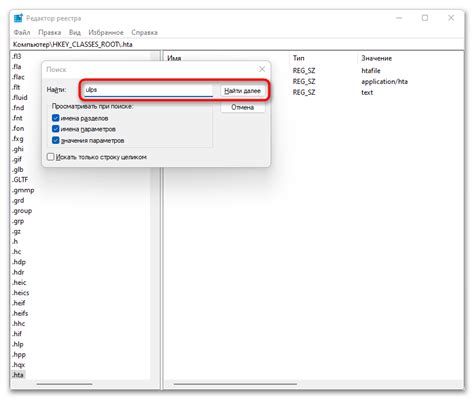Select the .hpp key in tree
Image resolution: width=474 pixels, height=399 pixels.
tap(19, 354)
